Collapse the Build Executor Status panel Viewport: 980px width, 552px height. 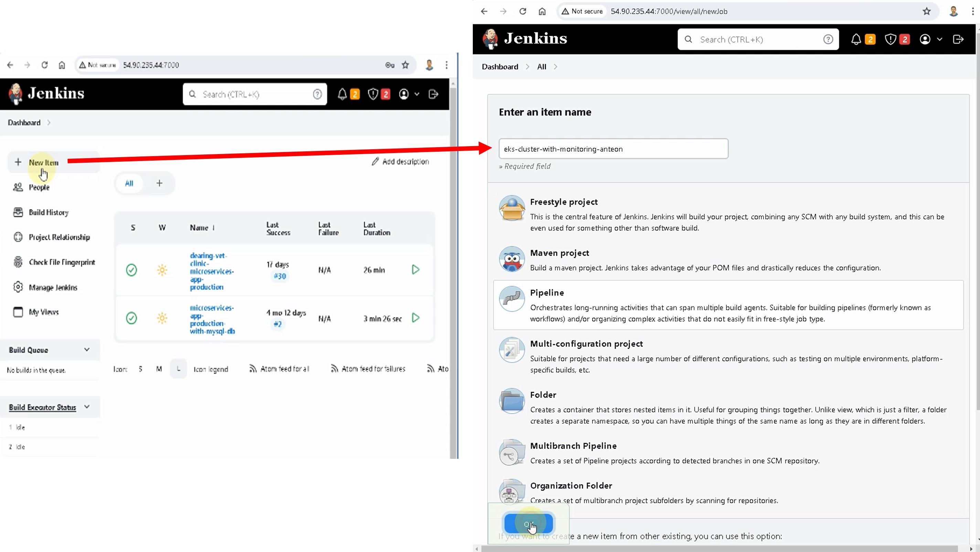click(87, 407)
